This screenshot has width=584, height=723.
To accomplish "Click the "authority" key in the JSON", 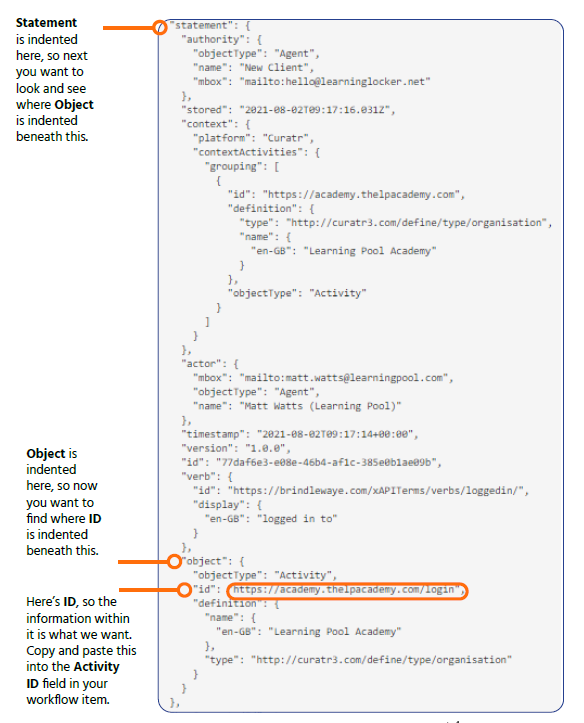I will point(212,40).
